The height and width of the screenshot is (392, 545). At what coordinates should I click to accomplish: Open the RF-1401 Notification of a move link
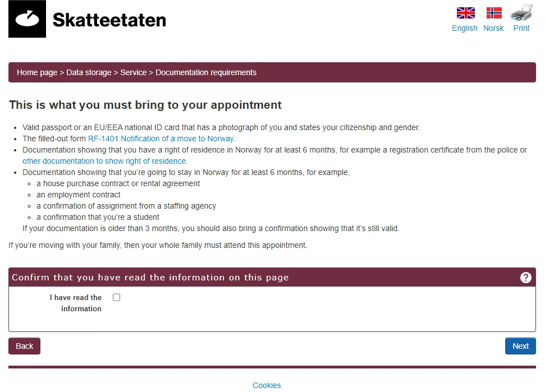pyautogui.click(x=161, y=139)
